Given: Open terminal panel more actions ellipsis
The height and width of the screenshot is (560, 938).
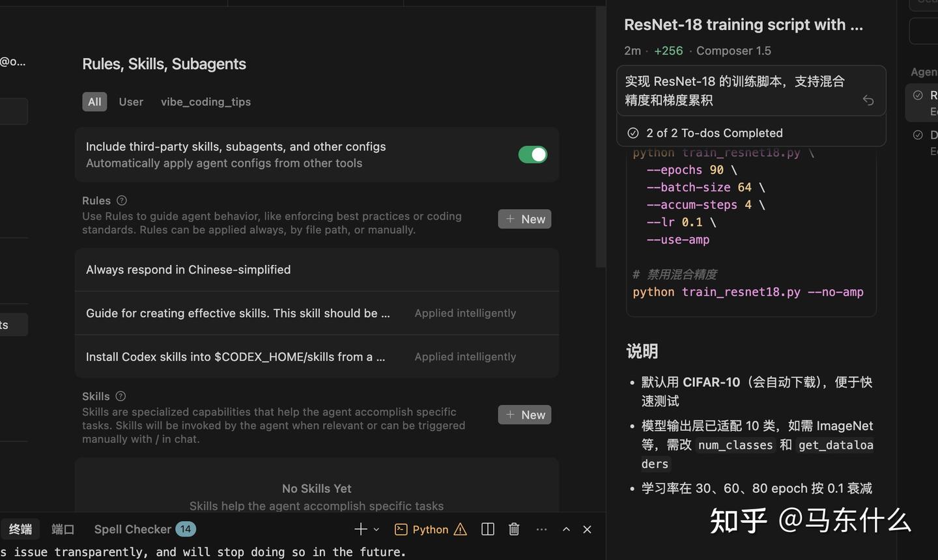Looking at the screenshot, I should (x=541, y=529).
